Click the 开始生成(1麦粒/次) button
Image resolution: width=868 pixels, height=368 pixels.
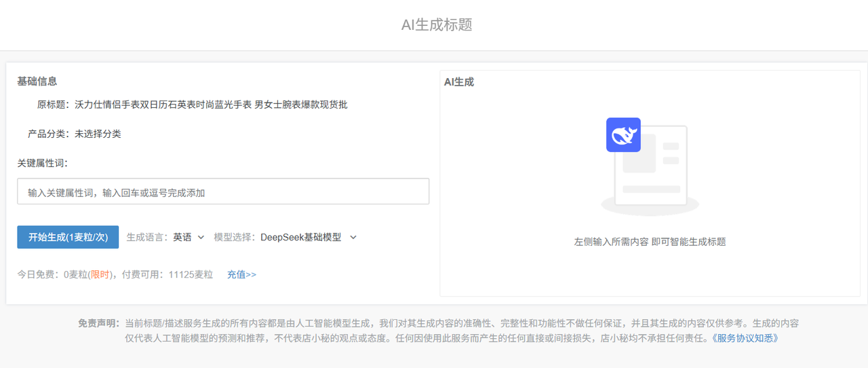68,237
